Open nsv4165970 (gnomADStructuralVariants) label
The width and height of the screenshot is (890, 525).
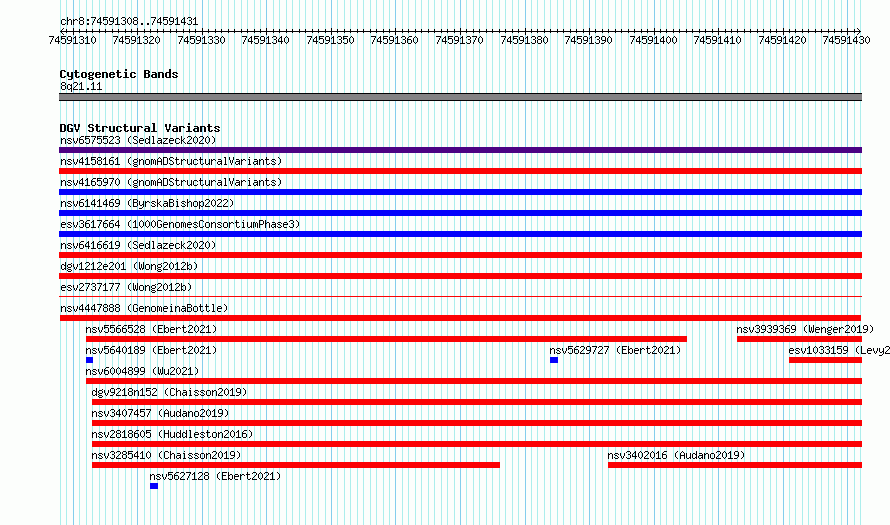tap(171, 182)
